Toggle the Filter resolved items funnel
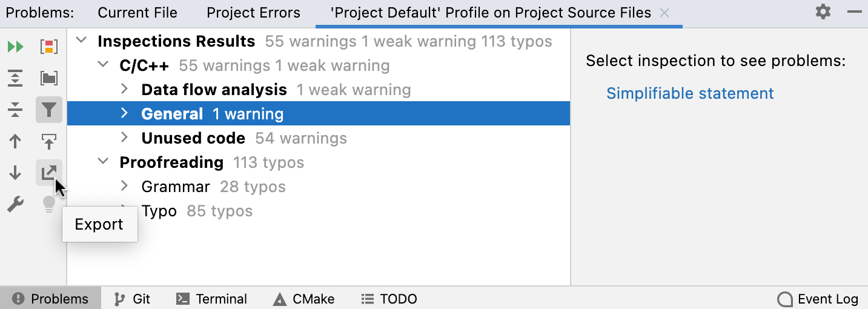 48,110
